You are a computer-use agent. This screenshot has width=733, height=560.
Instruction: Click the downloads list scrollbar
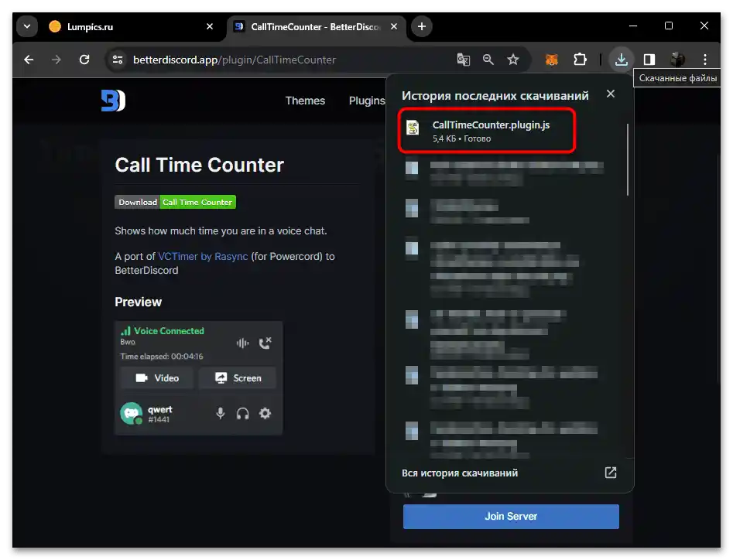coord(628,160)
